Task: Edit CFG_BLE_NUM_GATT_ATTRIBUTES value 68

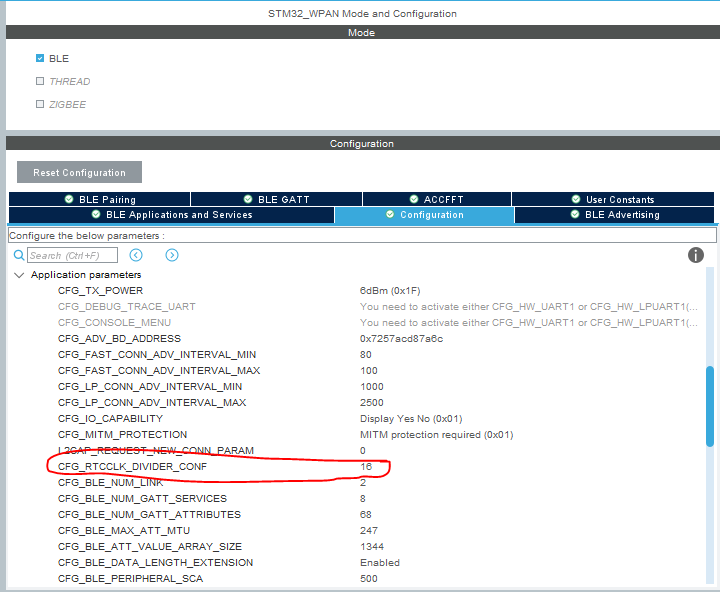Action: (366, 514)
